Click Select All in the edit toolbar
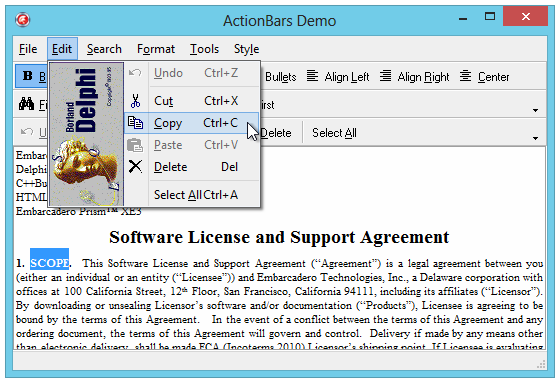 click(334, 133)
